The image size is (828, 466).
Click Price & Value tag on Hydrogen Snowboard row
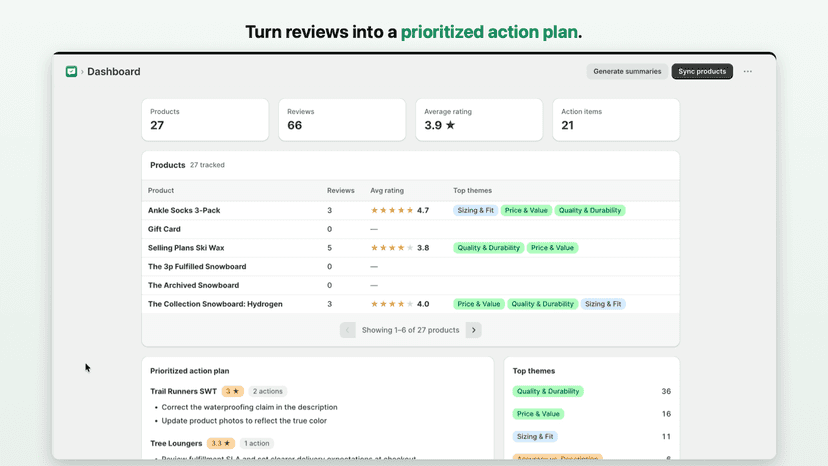[478, 304]
